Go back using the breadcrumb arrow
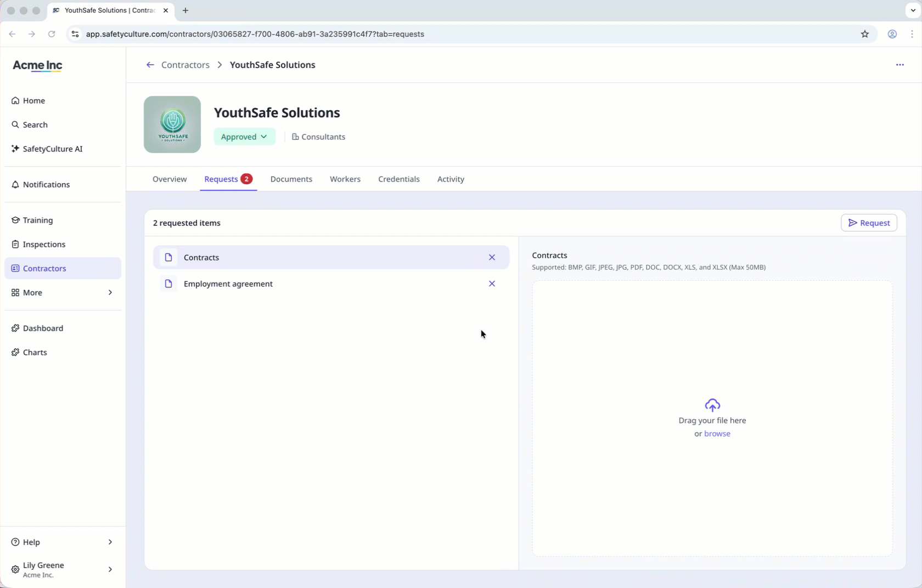This screenshot has width=922, height=588. pos(150,65)
